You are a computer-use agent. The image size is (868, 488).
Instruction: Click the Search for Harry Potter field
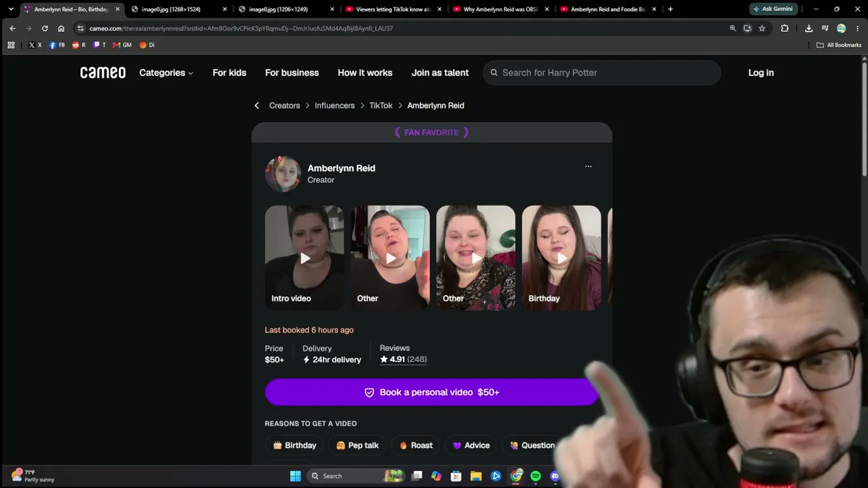coord(601,73)
